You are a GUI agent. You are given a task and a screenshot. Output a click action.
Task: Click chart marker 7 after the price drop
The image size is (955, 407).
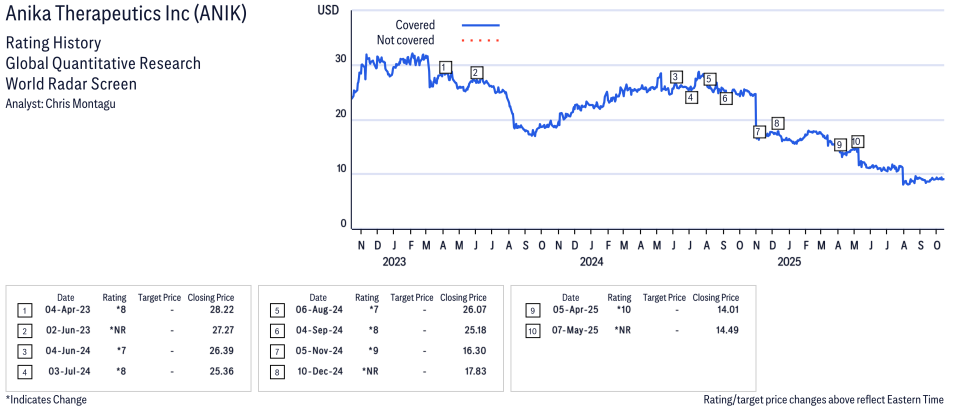click(x=759, y=131)
